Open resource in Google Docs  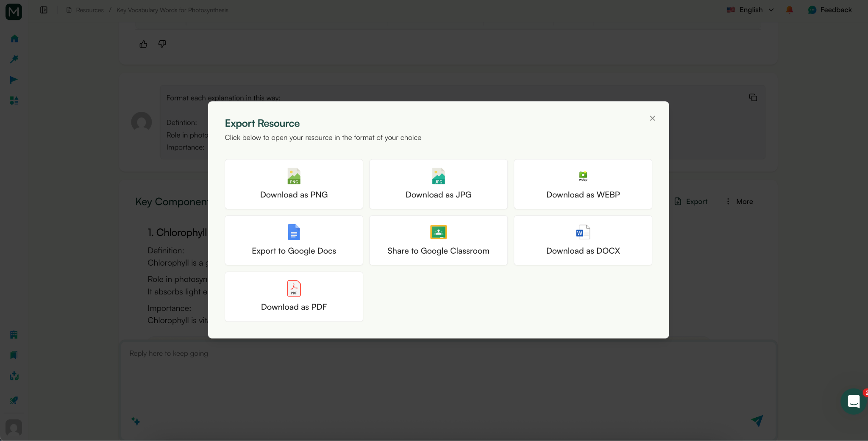[x=293, y=240]
